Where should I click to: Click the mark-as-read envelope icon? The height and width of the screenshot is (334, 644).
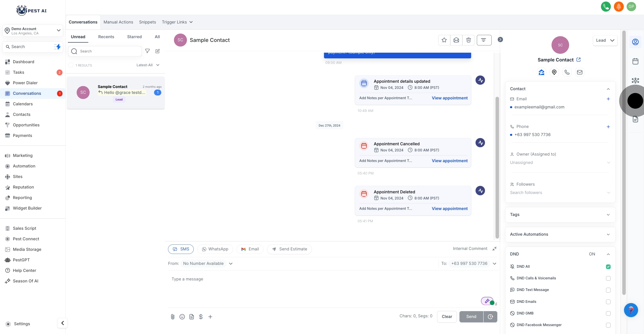[456, 40]
